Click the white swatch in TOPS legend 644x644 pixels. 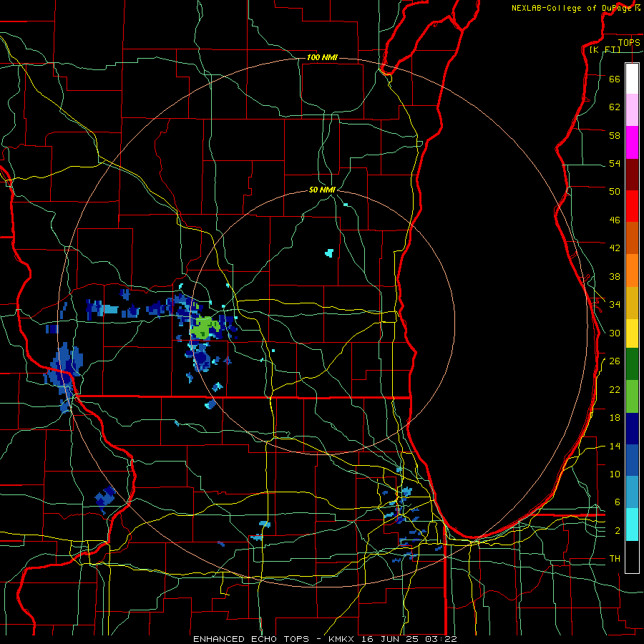(632, 79)
